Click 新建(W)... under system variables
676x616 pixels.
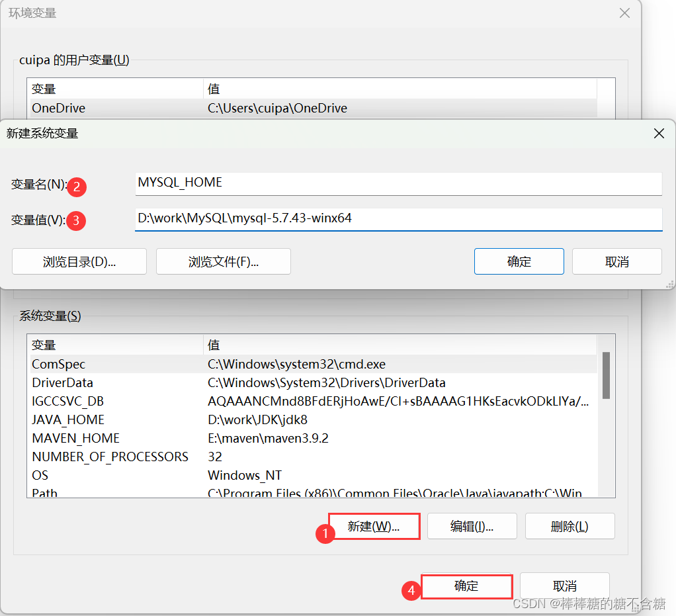tap(374, 526)
